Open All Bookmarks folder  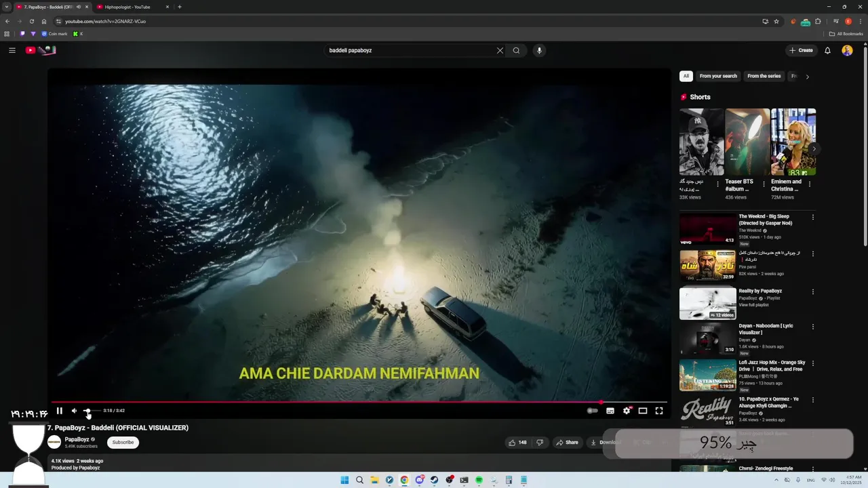tap(846, 34)
